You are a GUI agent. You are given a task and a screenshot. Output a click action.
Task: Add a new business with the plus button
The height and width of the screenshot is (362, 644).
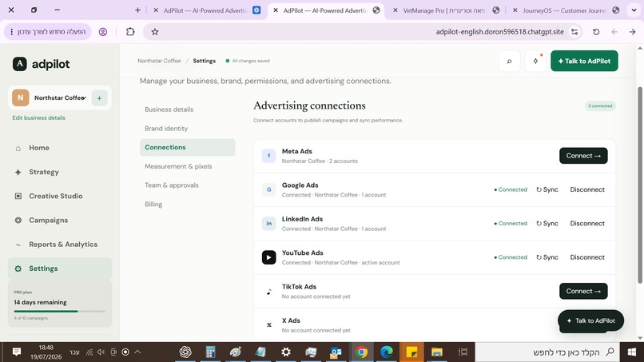coord(99,97)
